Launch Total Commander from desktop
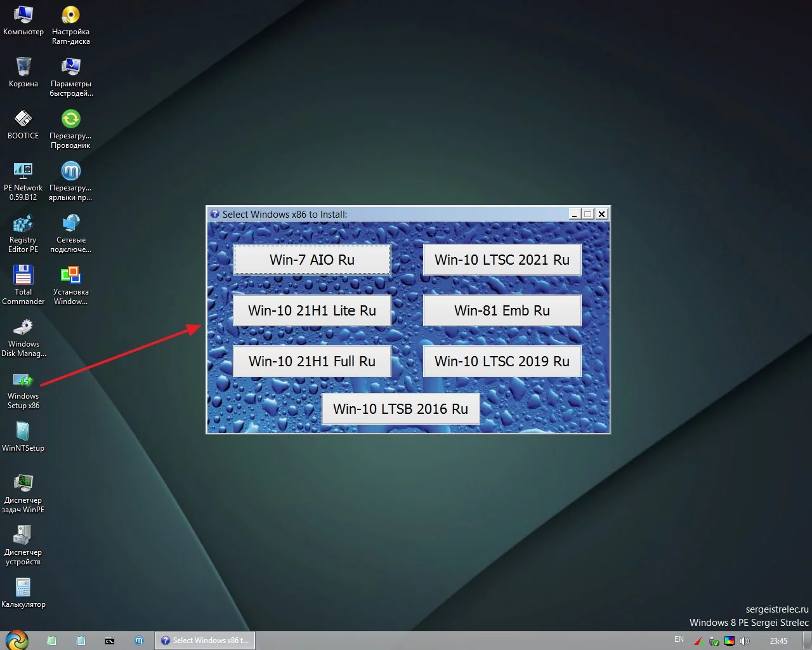Viewport: 812px width, 650px height. [23, 285]
